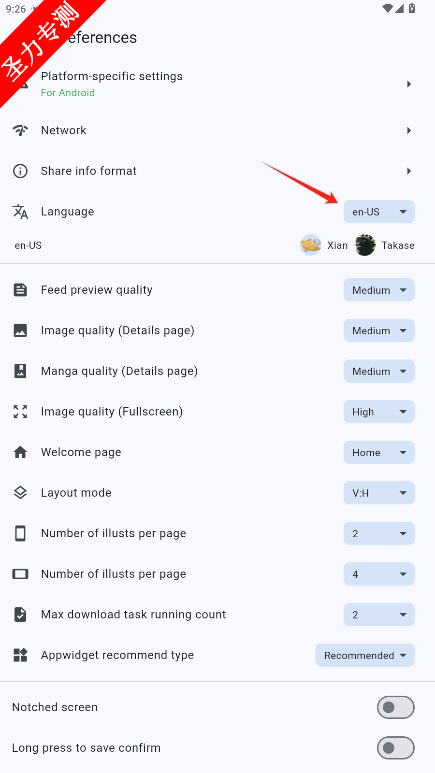Enable Long press to save confirm
The image size is (435, 773).
[396, 748]
